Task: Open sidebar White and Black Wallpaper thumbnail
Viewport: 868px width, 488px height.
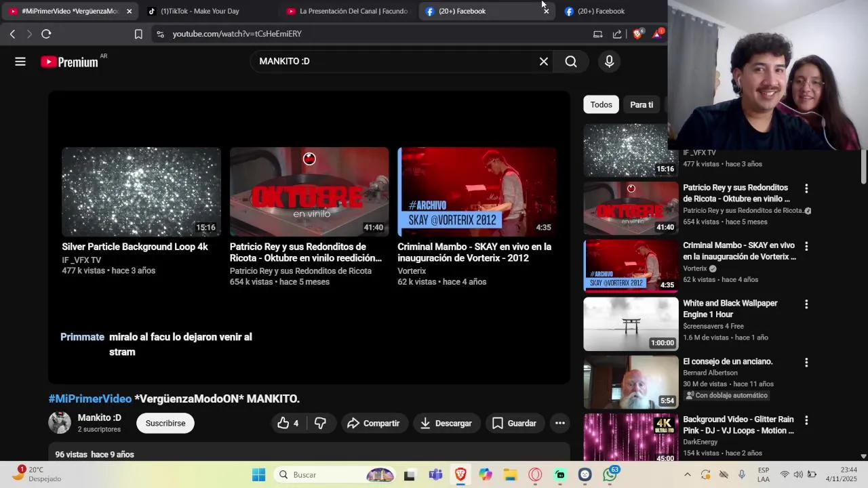Action: (x=631, y=323)
